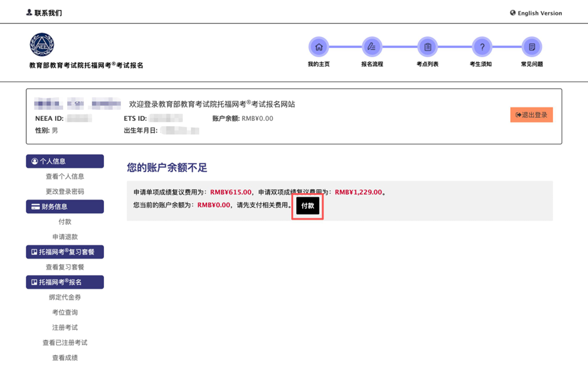Open the 考生须知 question mark icon
588x372 pixels.
[x=482, y=47]
